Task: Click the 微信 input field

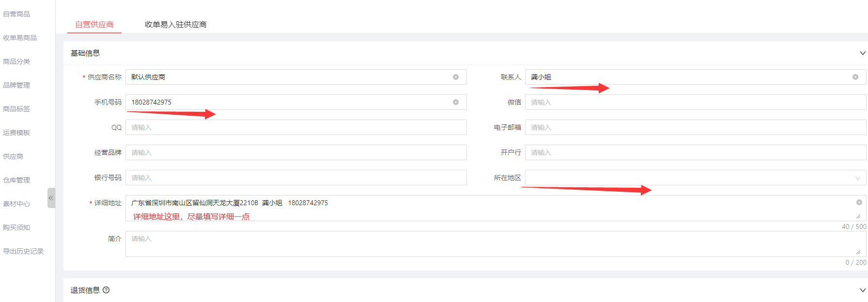Action: coord(695,102)
